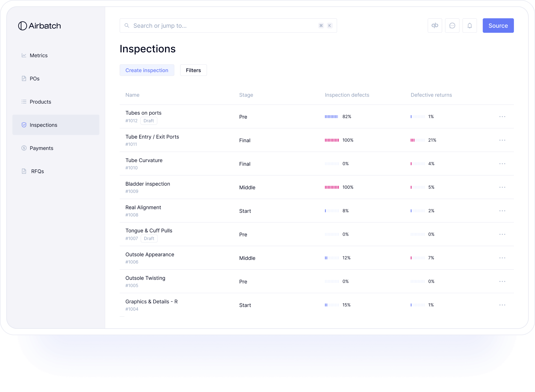Open the Tube Entry / Exit Ports inspection
The image size is (535, 392).
pos(152,137)
